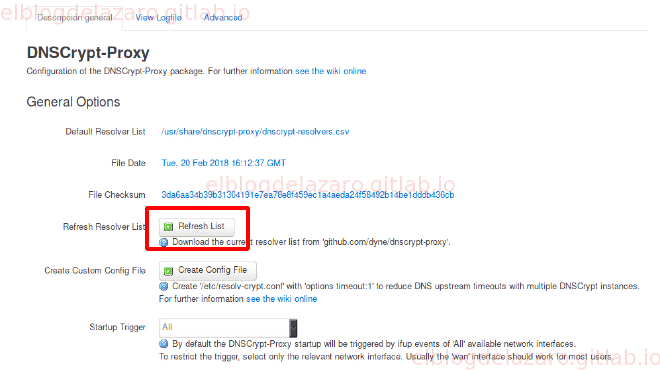Click the 'General Options' heading
Viewport: 660px width, 370px height.
73,102
